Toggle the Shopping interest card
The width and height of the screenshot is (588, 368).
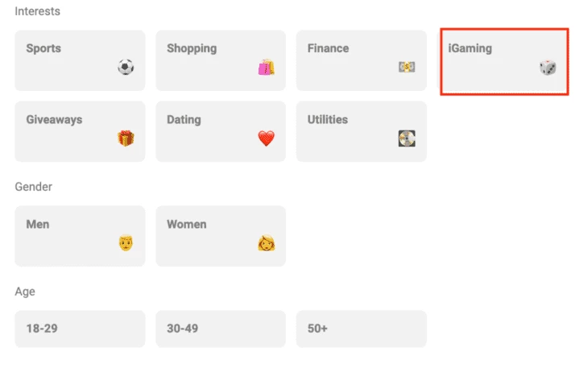221,60
